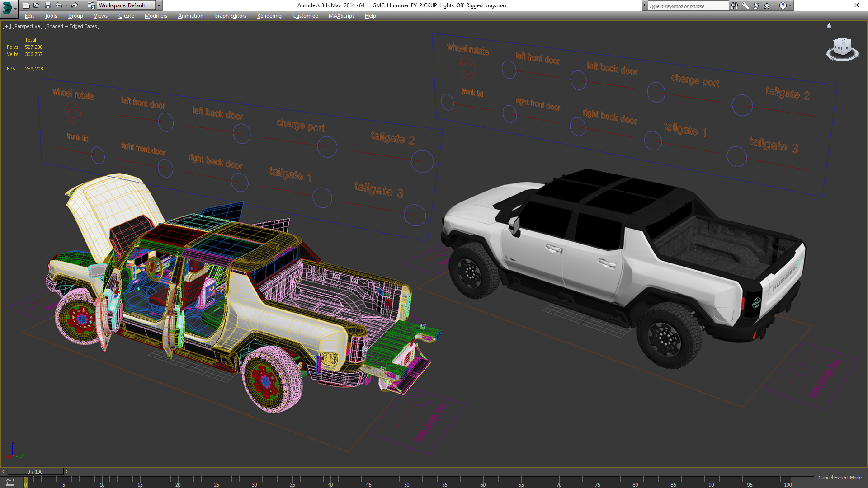Click the [Shaded + Edged Faces] label
The height and width of the screenshot is (488, 868).
tap(72, 26)
